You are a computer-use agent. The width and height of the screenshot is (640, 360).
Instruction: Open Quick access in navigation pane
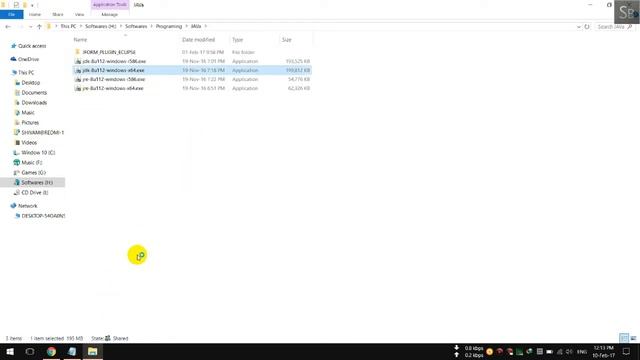32,46
